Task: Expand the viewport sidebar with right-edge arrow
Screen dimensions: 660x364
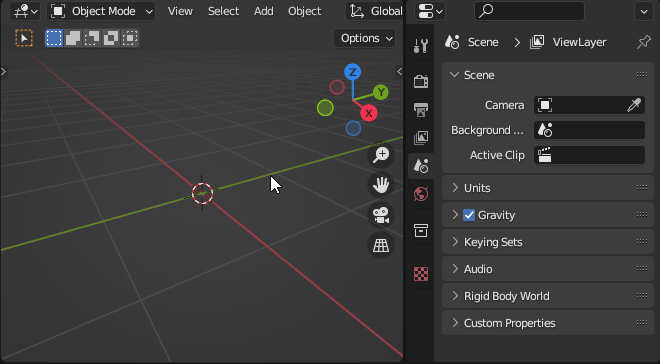Action: tap(399, 72)
